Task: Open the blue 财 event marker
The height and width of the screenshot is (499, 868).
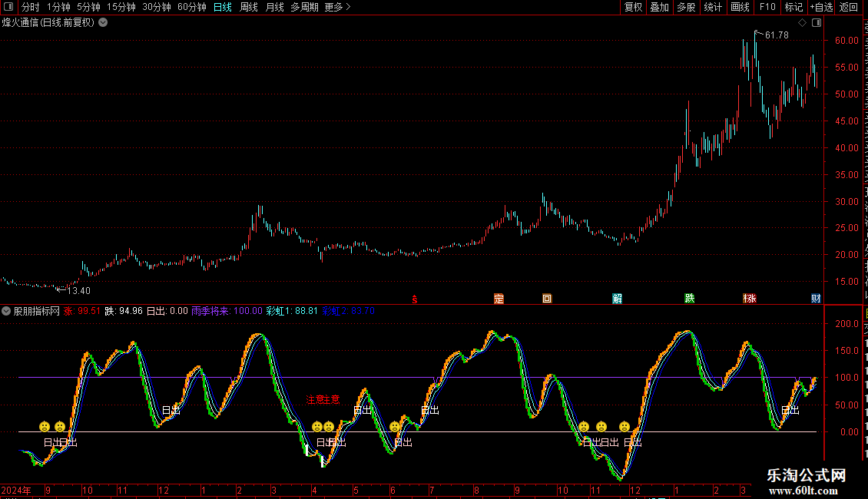Action: (x=816, y=299)
